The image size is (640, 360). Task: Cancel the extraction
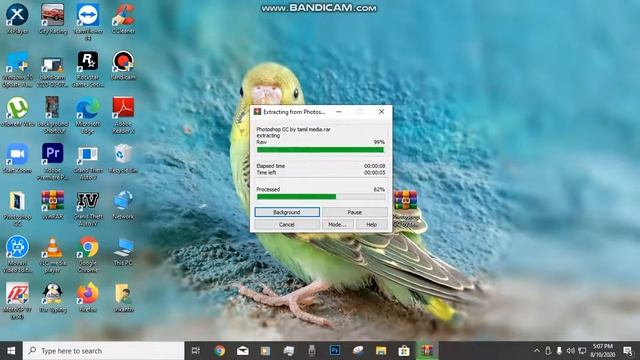click(x=287, y=224)
